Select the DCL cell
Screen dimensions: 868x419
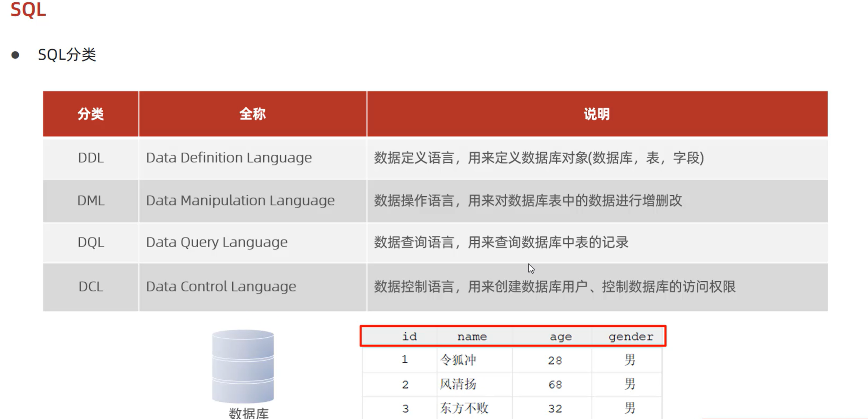pos(91,287)
